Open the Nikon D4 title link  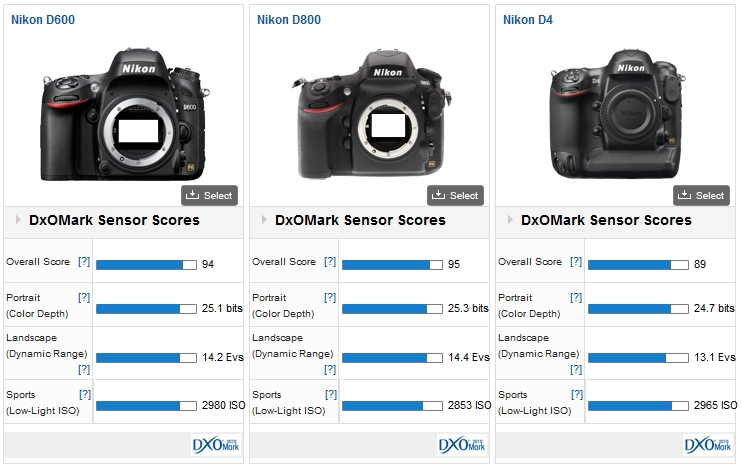(x=527, y=19)
